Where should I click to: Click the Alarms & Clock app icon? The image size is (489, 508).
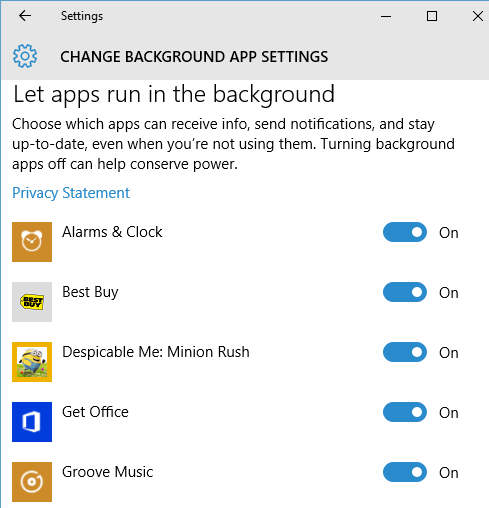tap(32, 242)
